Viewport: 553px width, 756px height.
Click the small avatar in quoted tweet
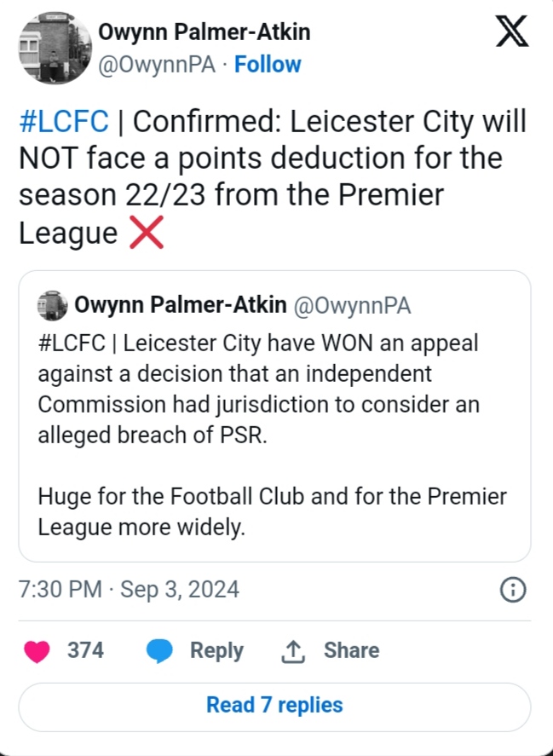tap(53, 305)
